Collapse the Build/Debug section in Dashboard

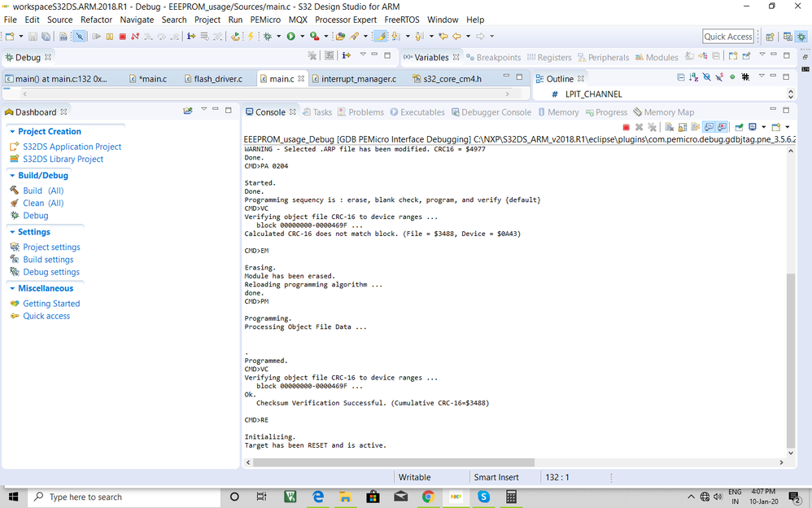[12, 176]
